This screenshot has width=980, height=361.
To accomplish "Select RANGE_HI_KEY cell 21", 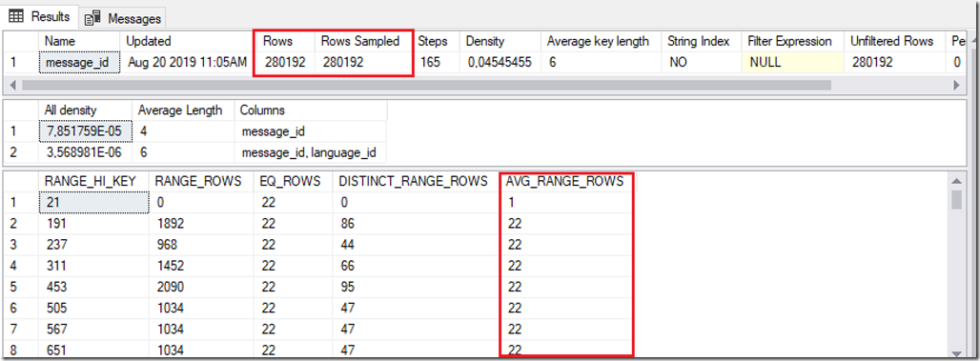I will pyautogui.click(x=93, y=202).
